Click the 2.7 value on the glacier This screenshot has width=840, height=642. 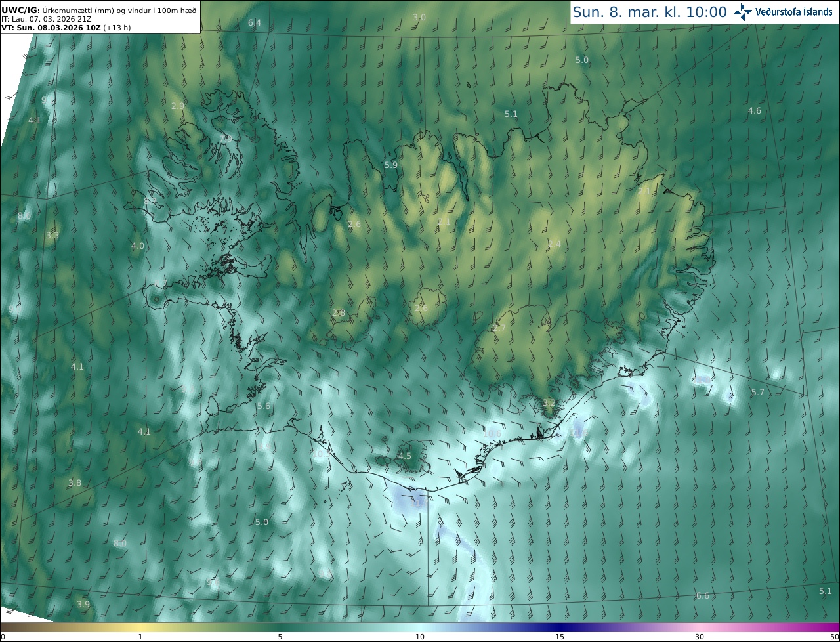click(499, 328)
